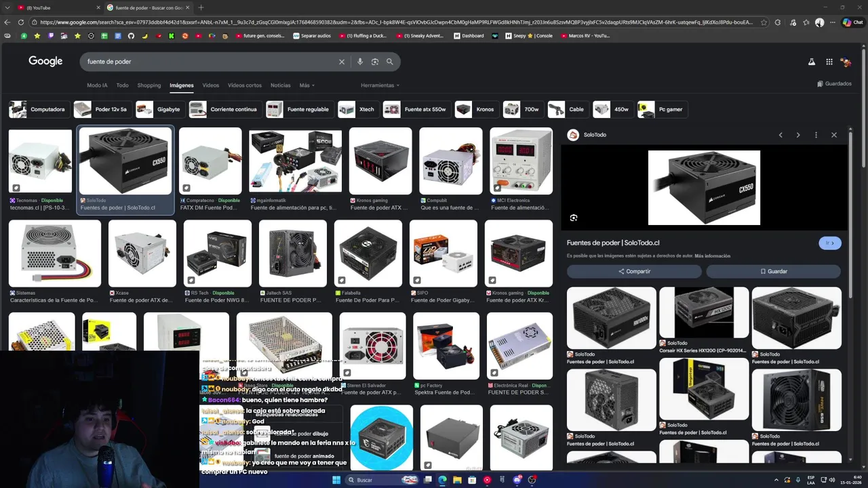Click the search input containing 'fuente de poder'
The height and width of the screenshot is (488, 868).
(x=210, y=62)
